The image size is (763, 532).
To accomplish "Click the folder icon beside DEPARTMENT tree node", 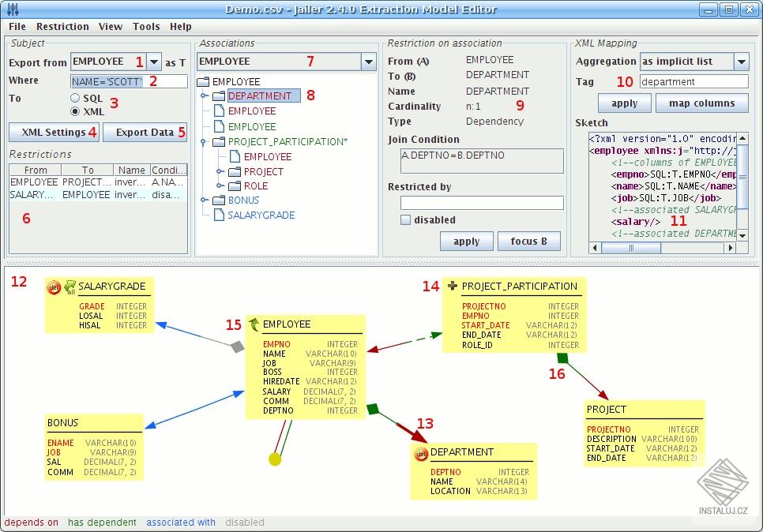I will pos(219,96).
